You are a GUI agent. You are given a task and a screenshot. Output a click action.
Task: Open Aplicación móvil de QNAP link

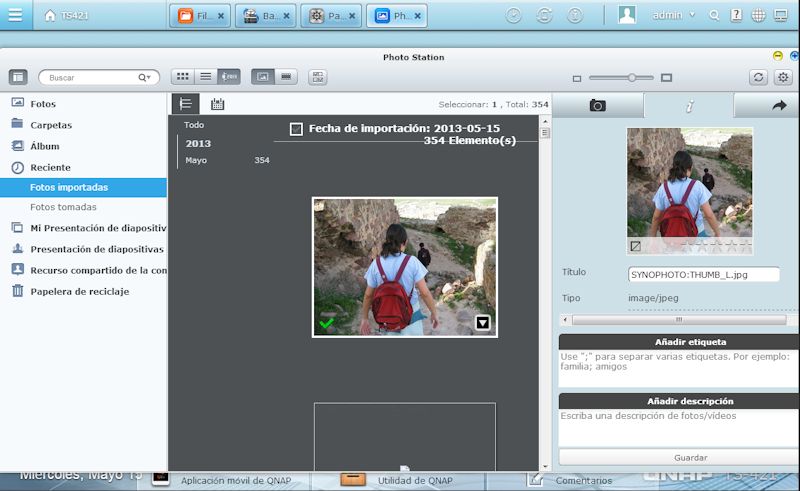coord(236,480)
